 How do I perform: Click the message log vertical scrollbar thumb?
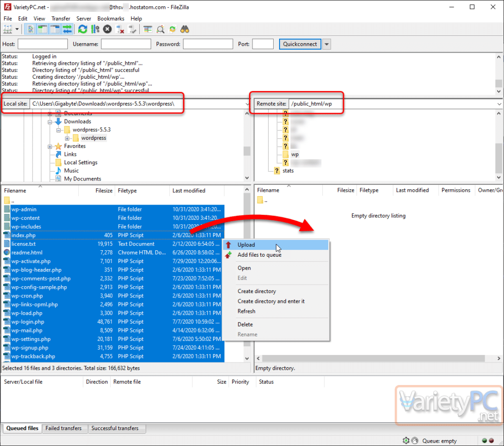pos(499,83)
